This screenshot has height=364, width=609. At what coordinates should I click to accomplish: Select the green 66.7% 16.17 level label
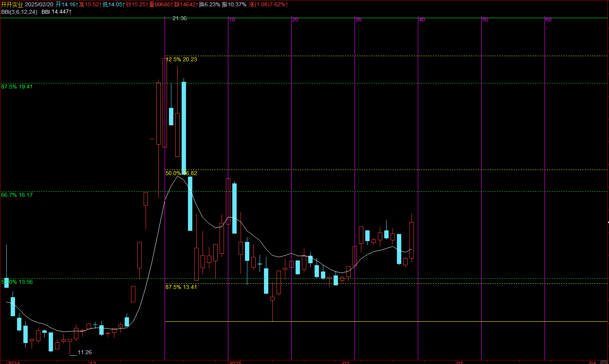(x=17, y=195)
